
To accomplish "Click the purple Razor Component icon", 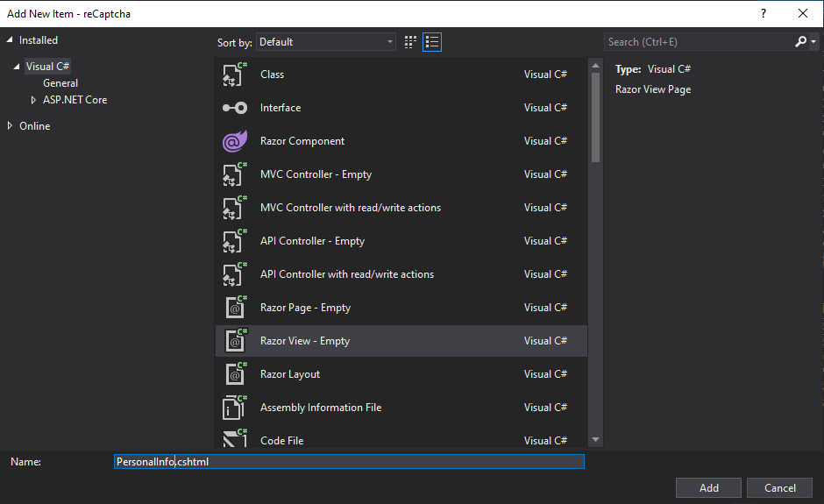I will point(234,141).
